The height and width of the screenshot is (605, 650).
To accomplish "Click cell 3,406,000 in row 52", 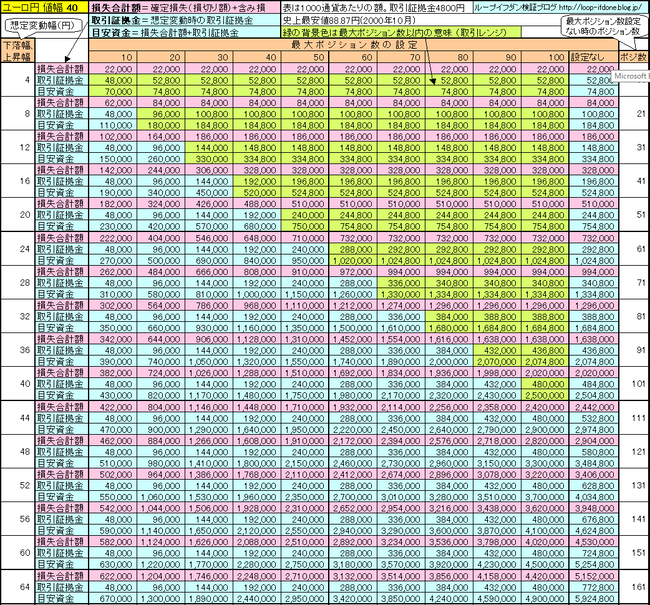I will [x=594, y=474].
